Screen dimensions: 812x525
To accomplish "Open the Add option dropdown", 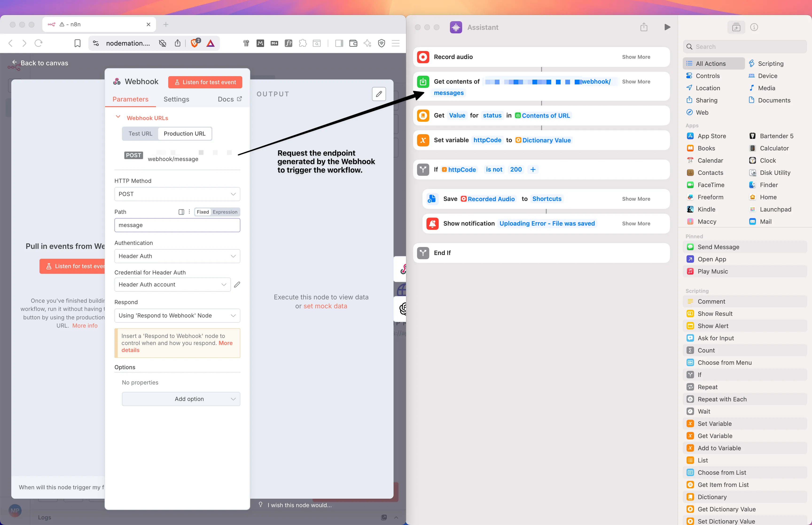I will [x=181, y=399].
